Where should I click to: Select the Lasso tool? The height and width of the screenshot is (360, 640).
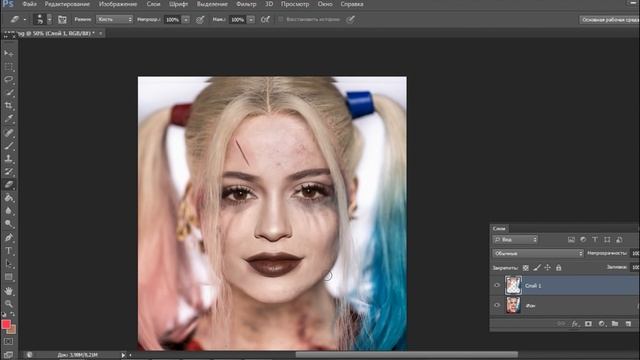tap(9, 80)
